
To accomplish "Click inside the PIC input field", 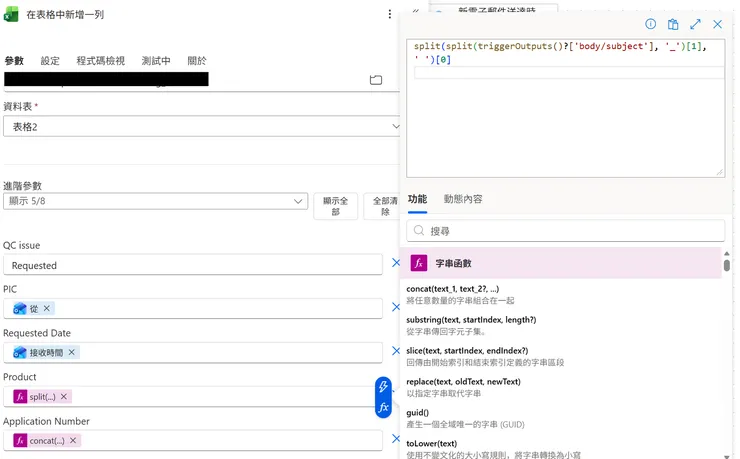I will click(193, 309).
